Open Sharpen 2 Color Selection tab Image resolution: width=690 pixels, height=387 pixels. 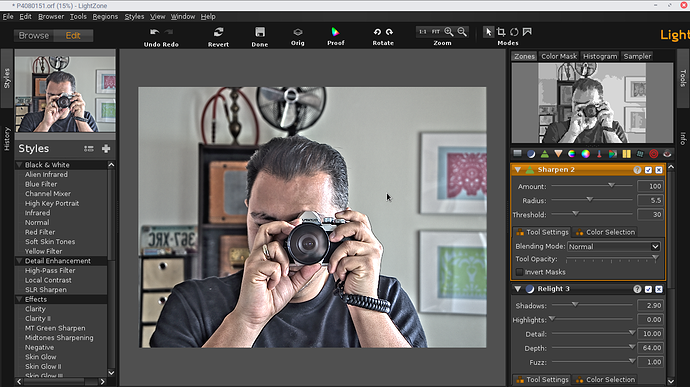coord(606,232)
